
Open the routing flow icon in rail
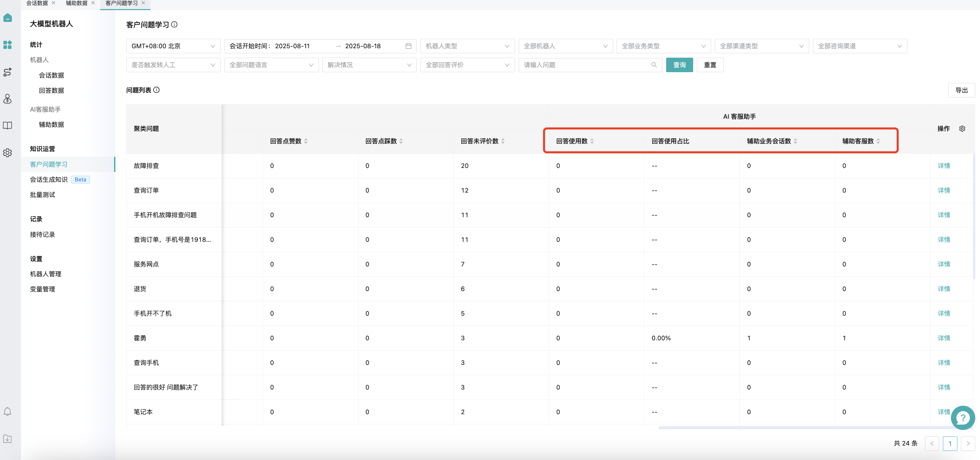(8, 72)
